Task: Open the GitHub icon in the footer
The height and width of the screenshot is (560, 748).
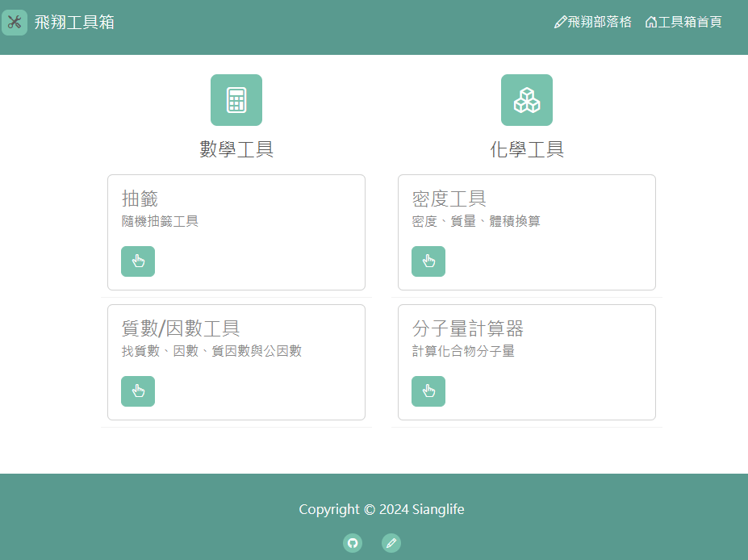Action: click(353, 543)
